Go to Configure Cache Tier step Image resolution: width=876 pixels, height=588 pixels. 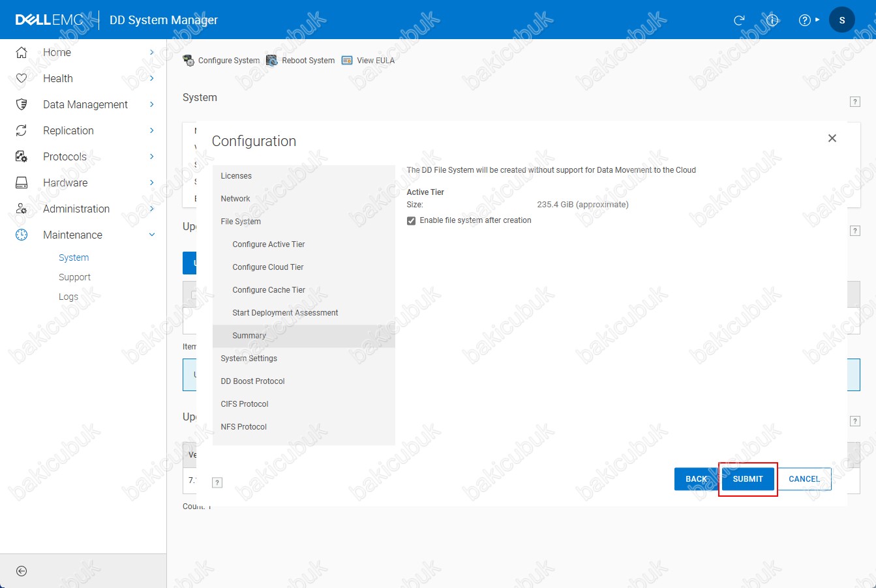click(x=304, y=290)
